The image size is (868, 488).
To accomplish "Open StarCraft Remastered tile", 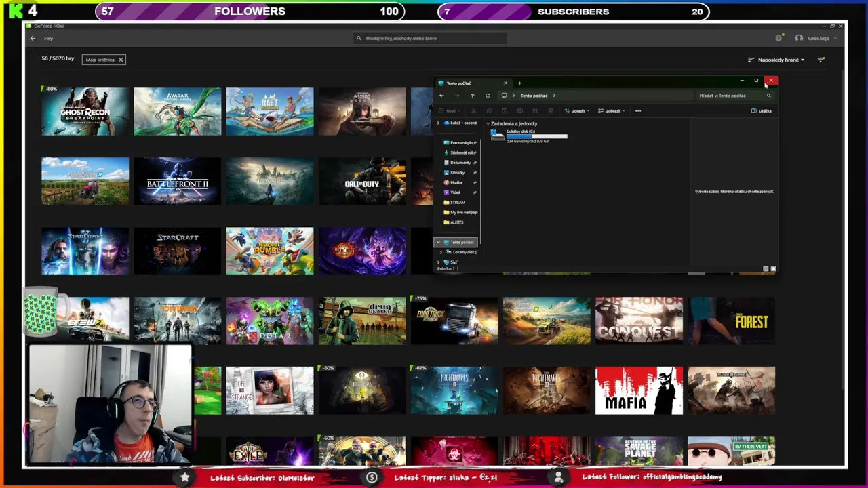I will click(x=177, y=251).
